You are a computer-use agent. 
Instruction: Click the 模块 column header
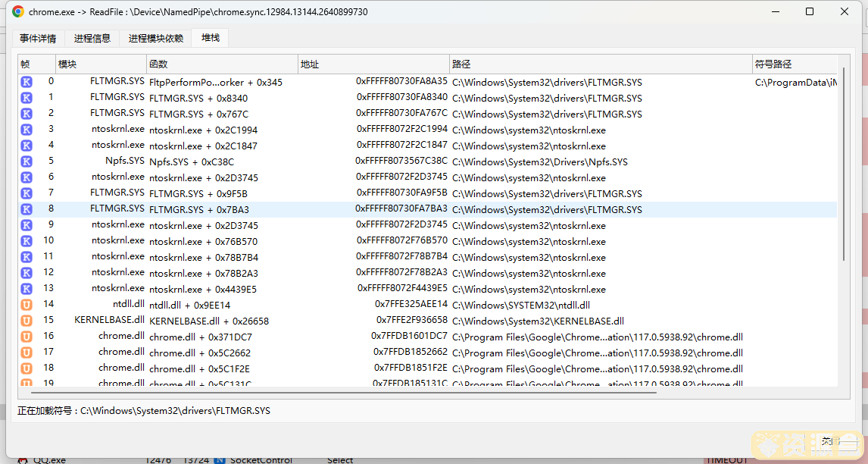coord(101,64)
